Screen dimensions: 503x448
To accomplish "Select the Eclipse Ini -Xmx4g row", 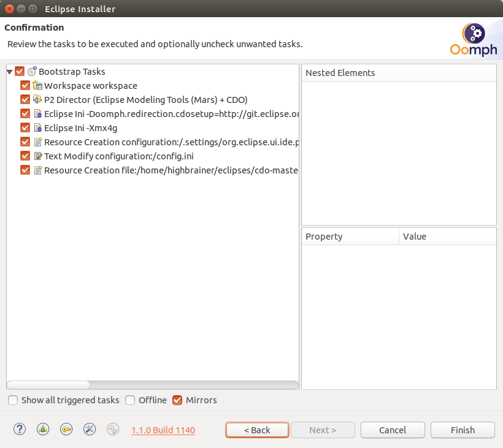I will coord(80,128).
